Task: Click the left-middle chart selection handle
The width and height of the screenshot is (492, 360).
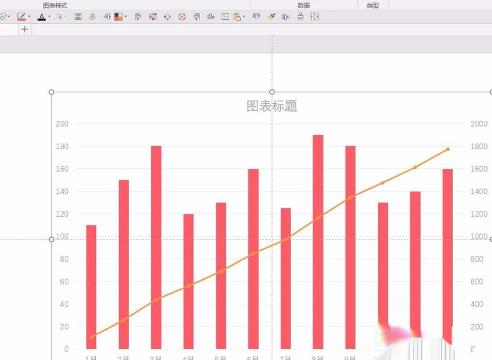Action: 51,239
